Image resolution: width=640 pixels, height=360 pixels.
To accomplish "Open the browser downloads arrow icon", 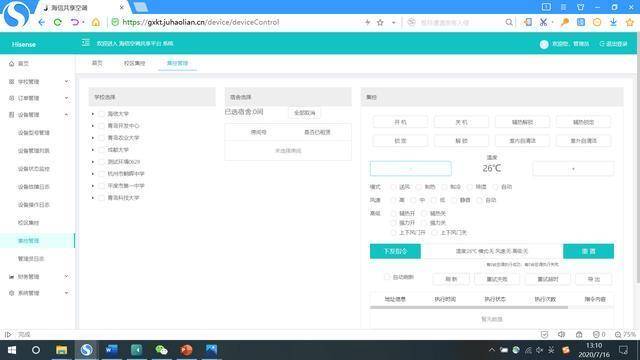I will [613, 22].
